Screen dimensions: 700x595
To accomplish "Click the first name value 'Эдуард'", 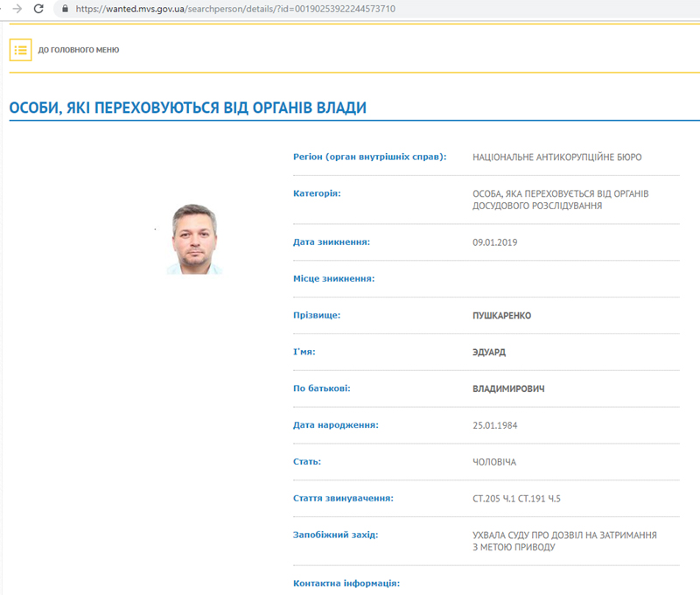I will [x=489, y=352].
